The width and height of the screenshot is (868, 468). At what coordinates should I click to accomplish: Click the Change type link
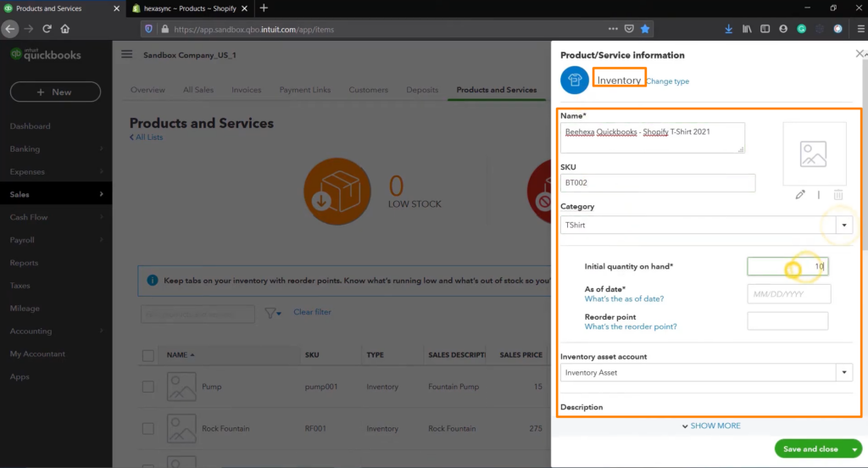[668, 81]
